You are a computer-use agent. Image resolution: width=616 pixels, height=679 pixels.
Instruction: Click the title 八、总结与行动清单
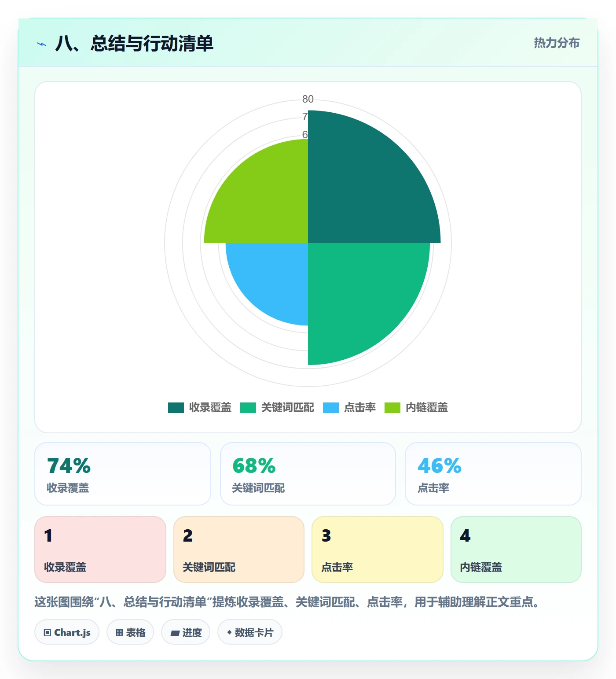coord(134,44)
